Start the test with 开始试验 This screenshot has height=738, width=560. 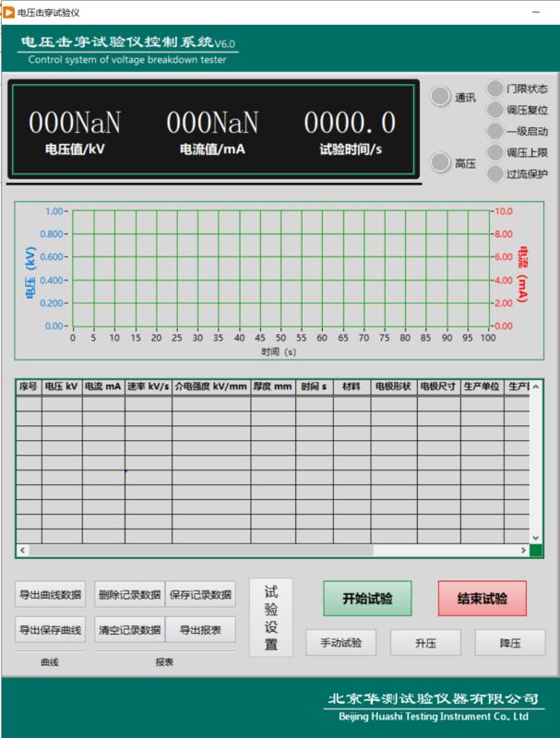[x=367, y=599]
